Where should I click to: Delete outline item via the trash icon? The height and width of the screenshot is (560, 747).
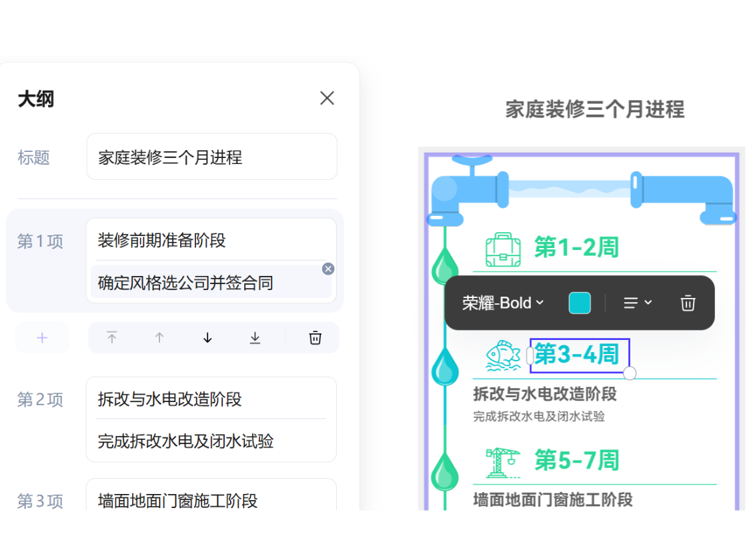pos(315,337)
